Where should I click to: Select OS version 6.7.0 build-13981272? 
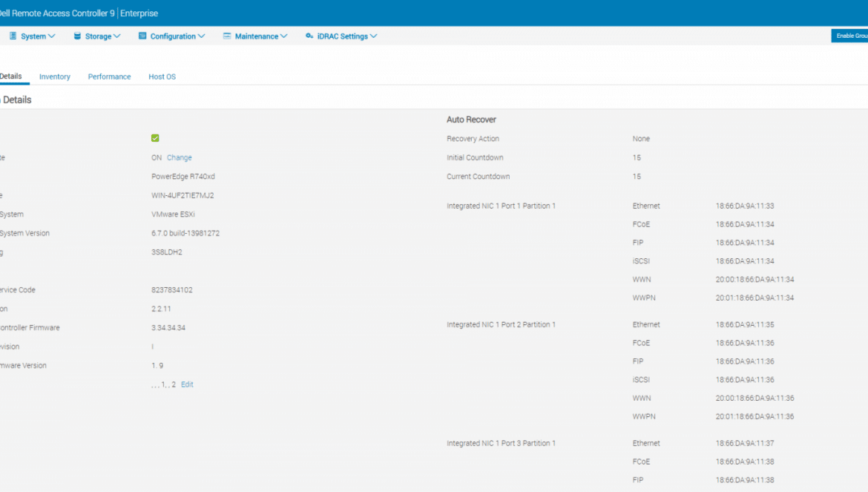(x=185, y=233)
